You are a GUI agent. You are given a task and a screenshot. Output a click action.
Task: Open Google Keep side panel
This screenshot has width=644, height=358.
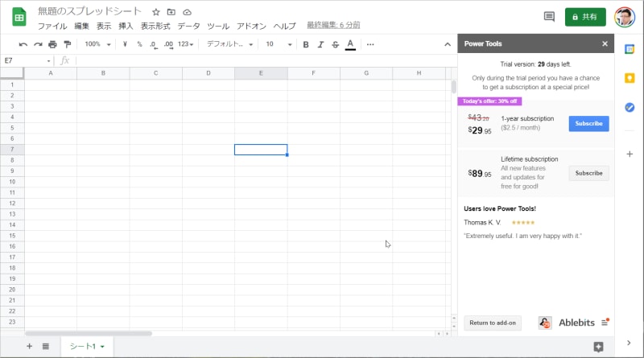[630, 78]
